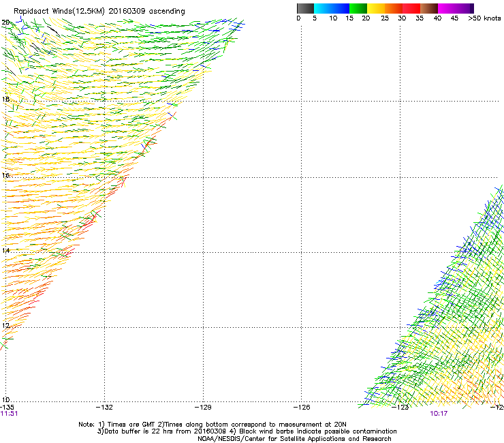Click the legend value '10'
Screen dimensions: 504x443
(x=333, y=18)
